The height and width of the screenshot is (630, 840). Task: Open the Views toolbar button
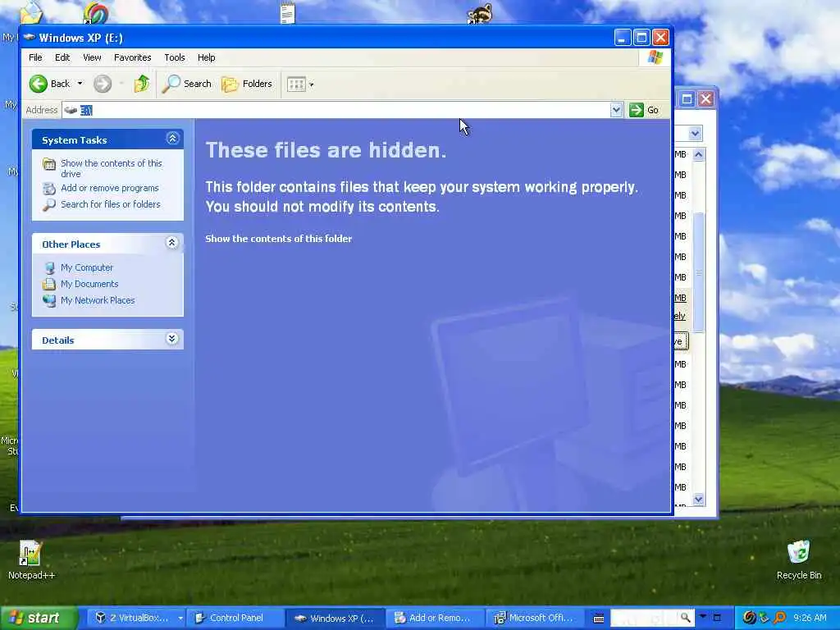click(x=296, y=84)
